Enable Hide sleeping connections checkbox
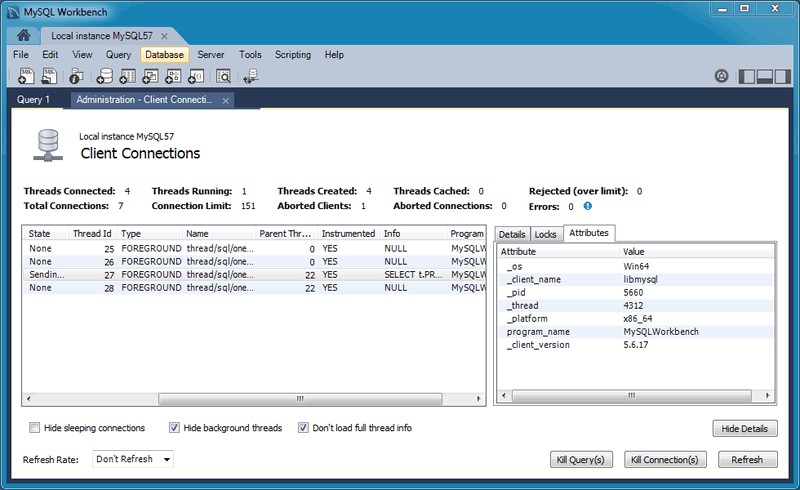The width and height of the screenshot is (800, 490). tap(35, 428)
